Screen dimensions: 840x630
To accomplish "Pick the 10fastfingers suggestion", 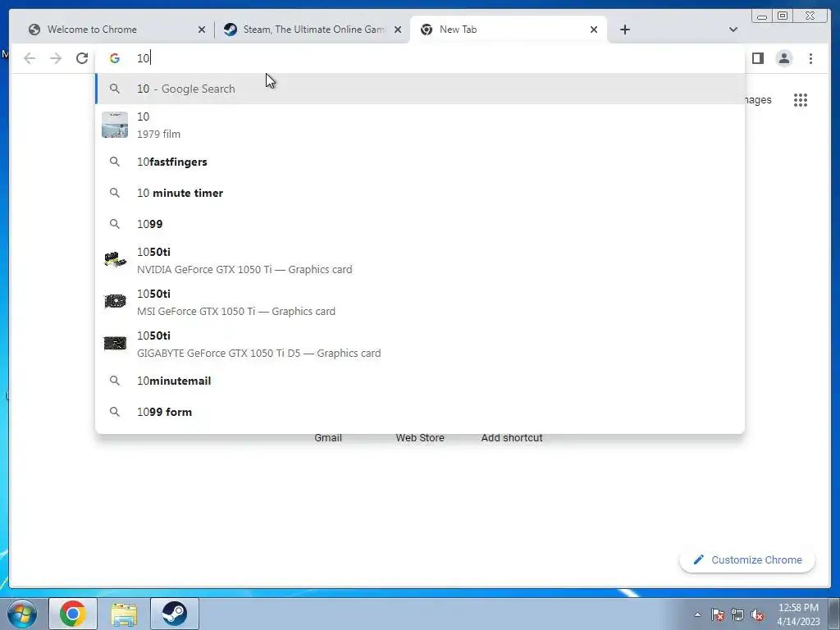I will pyautogui.click(x=420, y=162).
